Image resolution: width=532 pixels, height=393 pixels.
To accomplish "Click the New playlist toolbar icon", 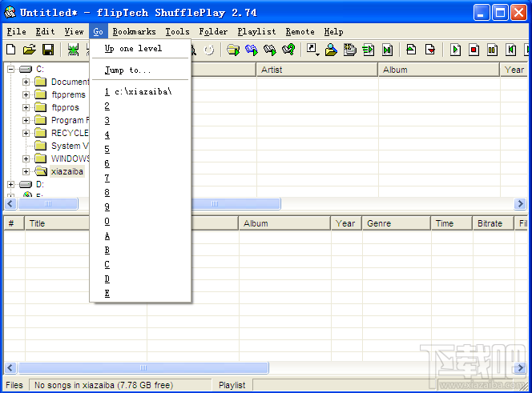I will [x=11, y=50].
